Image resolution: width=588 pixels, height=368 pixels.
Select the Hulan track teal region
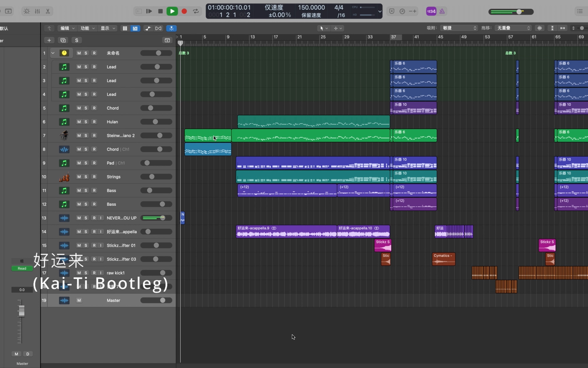314,122
